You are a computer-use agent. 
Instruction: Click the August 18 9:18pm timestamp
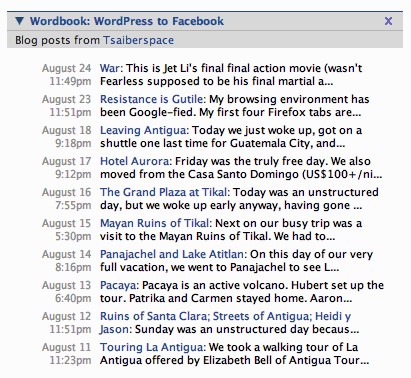coord(67,137)
